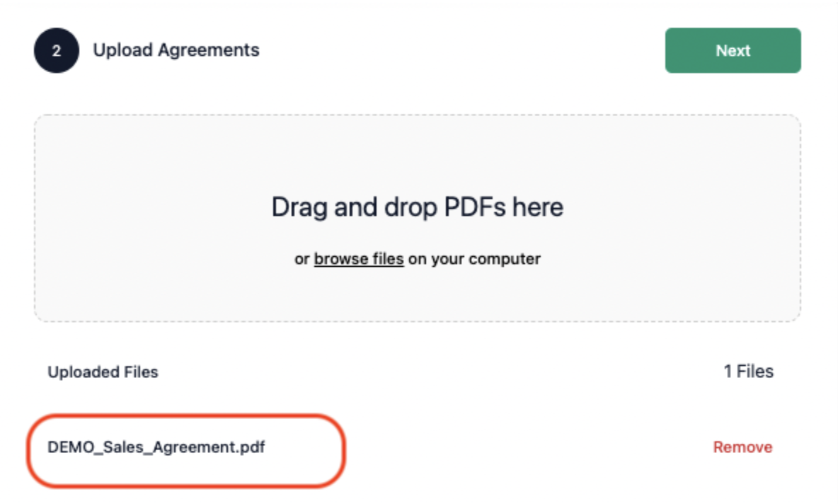Click the number 2 inside the dark circle

[57, 51]
